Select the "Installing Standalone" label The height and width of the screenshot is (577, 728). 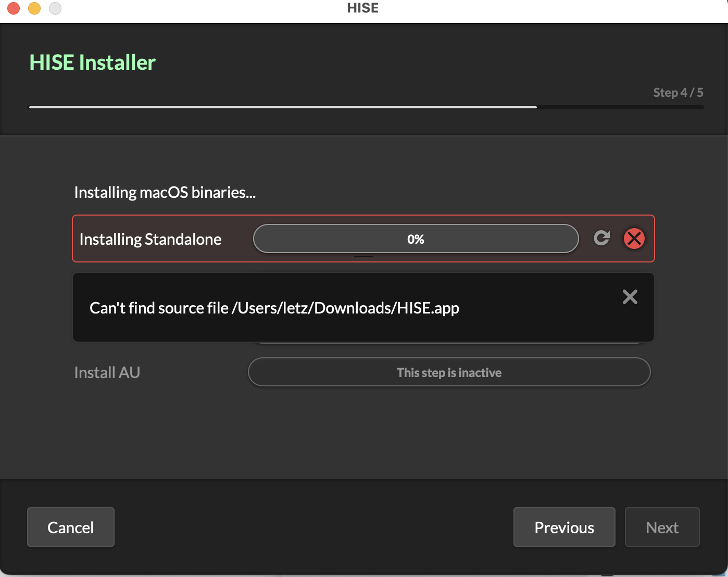click(150, 239)
